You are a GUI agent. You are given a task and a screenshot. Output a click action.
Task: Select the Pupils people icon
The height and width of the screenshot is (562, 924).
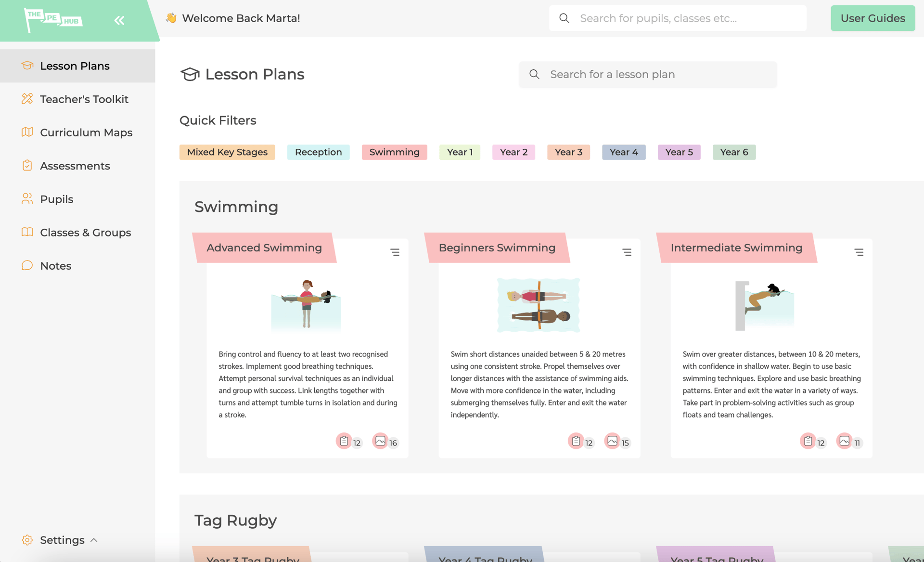click(27, 199)
